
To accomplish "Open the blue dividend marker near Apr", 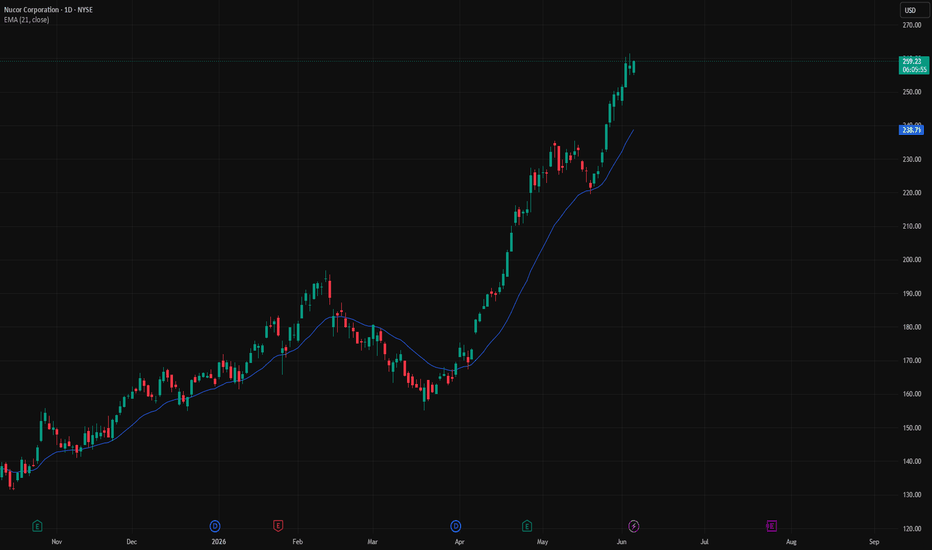I will 455,526.
